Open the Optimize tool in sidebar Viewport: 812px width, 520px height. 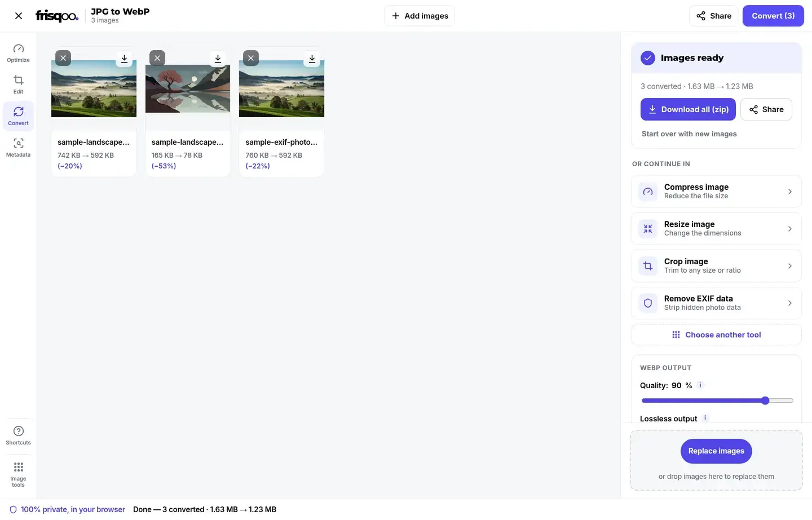(x=18, y=53)
